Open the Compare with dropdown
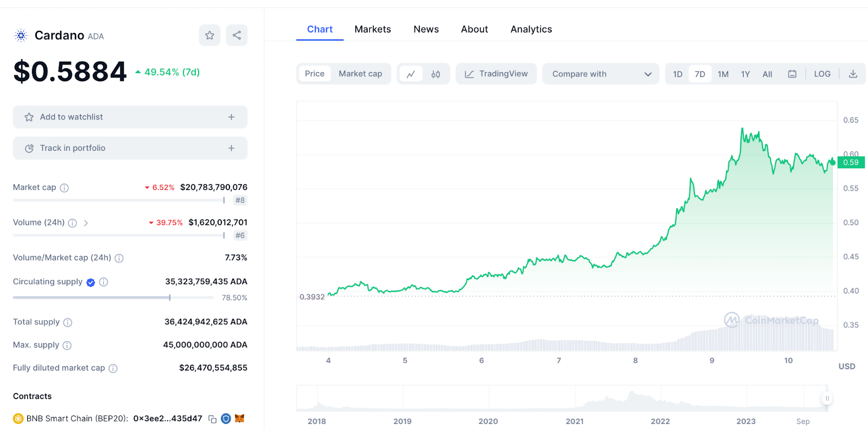This screenshot has height=430, width=868. pos(601,74)
